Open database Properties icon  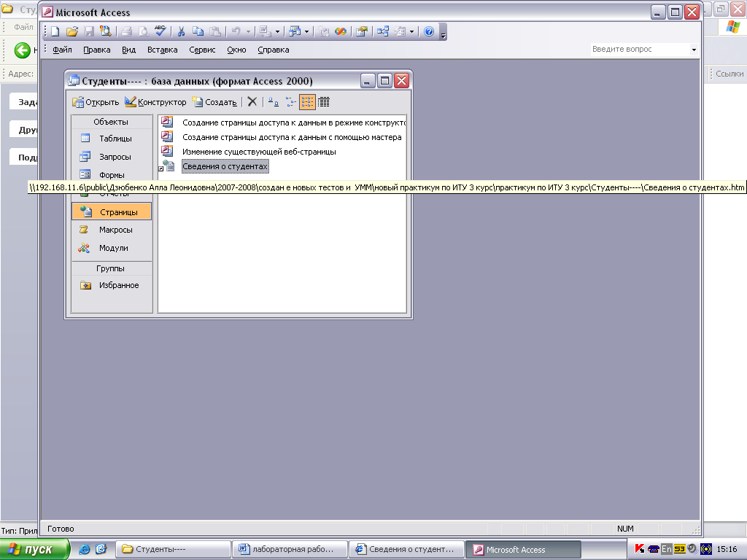tap(362, 32)
